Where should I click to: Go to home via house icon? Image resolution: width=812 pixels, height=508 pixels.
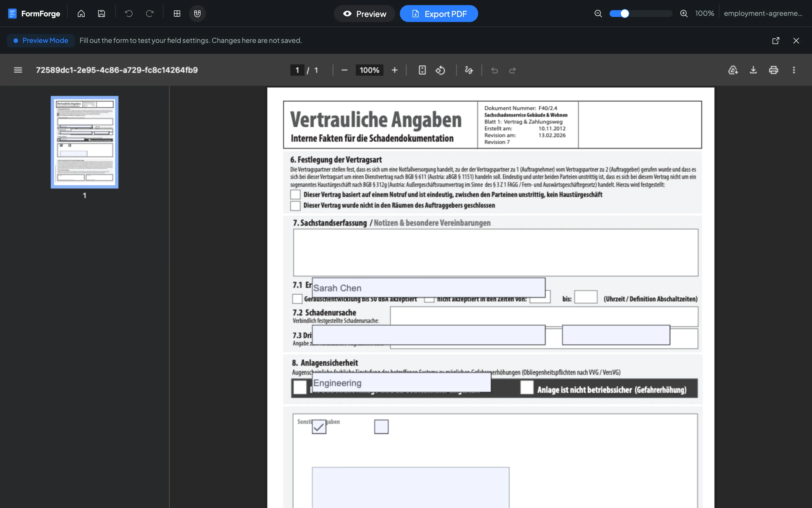pos(81,14)
